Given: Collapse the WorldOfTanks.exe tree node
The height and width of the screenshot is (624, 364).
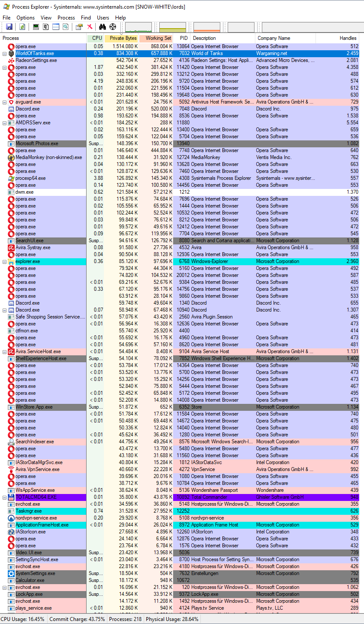Looking at the screenshot, I should [x=5, y=54].
